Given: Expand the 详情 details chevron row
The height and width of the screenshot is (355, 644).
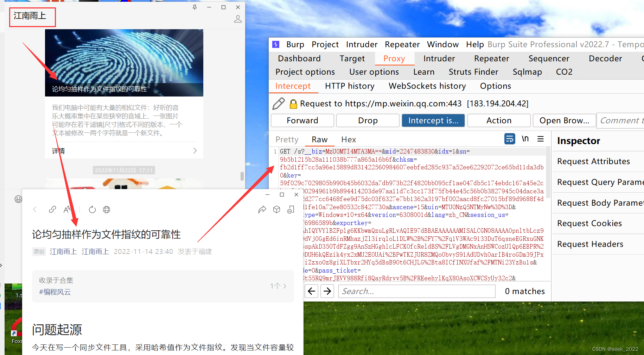Looking at the screenshot, I should point(124,151).
